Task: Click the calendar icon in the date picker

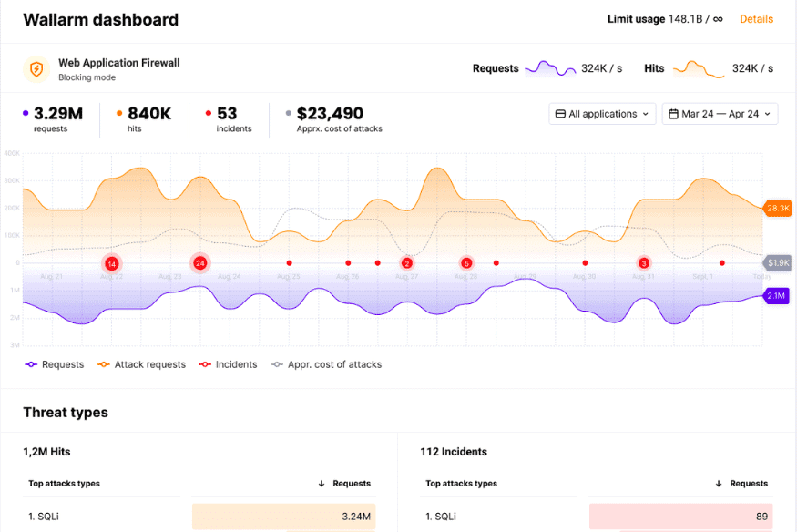Action: (x=673, y=114)
